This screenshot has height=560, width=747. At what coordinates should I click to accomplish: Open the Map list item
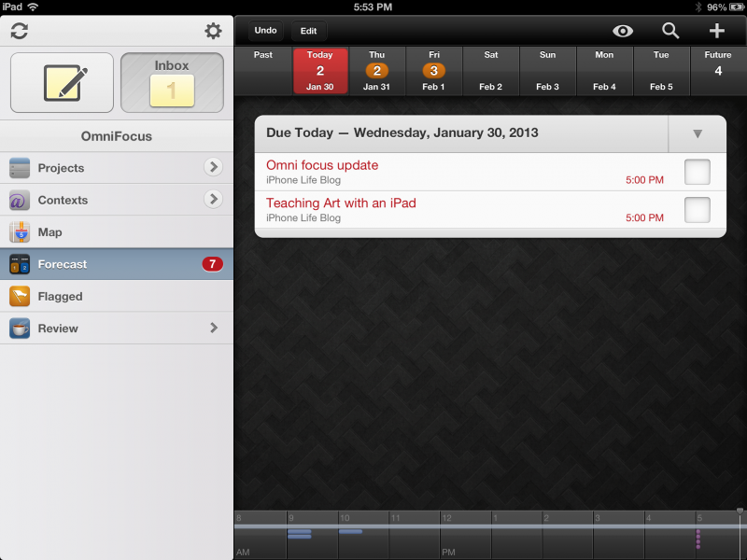click(x=117, y=231)
